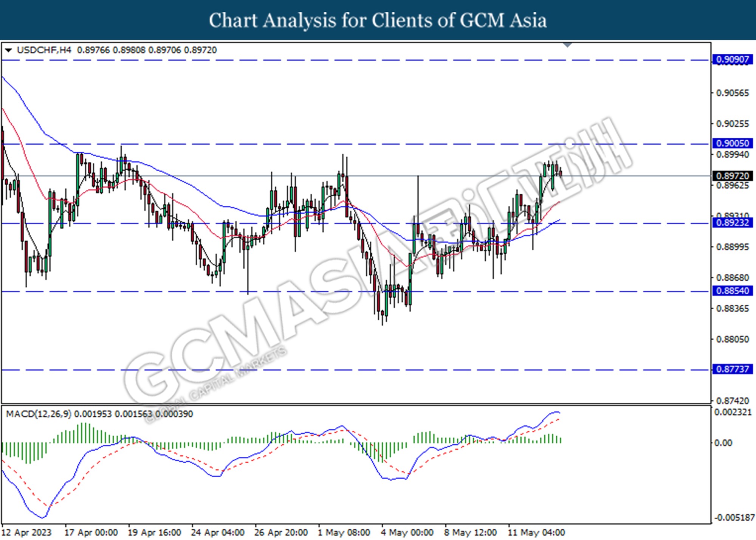The image size is (756, 540).
Task: Click the chart menu triangle beside USDCHF,H4
Action: [x=8, y=50]
